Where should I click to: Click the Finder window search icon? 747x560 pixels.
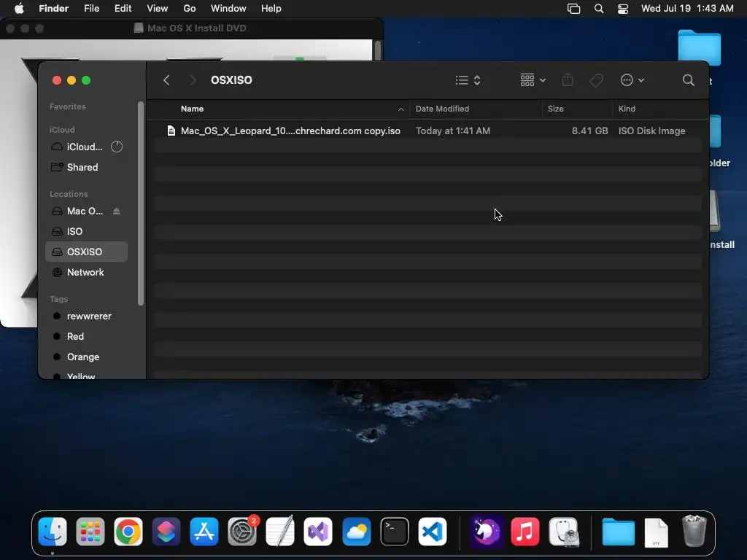coord(688,80)
